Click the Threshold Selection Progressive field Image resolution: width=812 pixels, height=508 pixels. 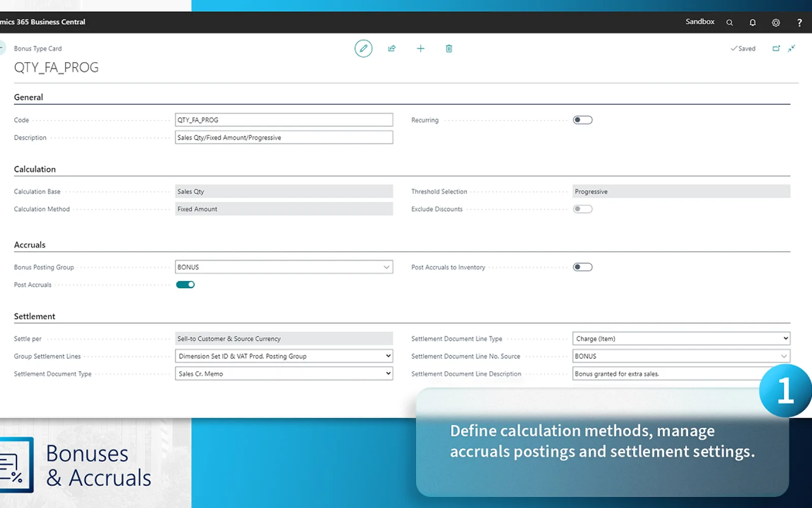[682, 192]
